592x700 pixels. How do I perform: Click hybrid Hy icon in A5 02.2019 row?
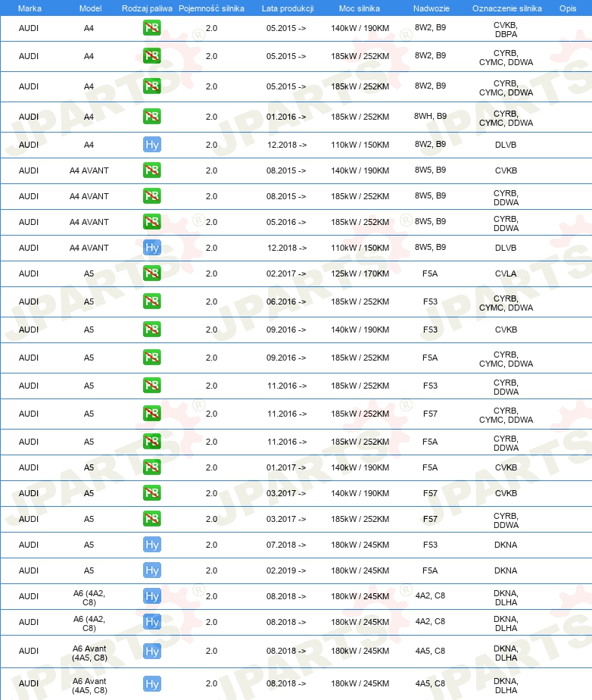[x=151, y=570]
